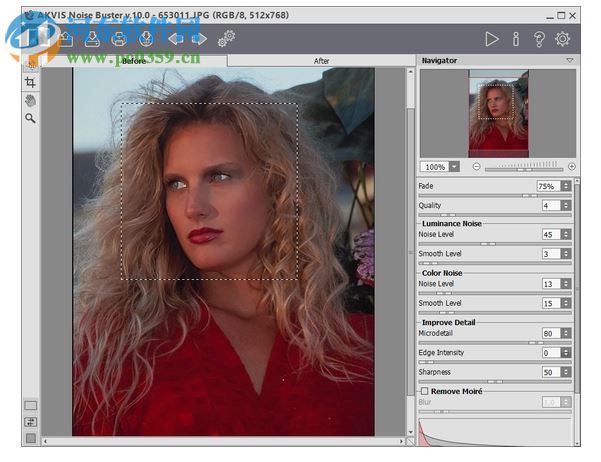
Task: Enable the Remove Moiré checkbox
Action: pos(425,391)
